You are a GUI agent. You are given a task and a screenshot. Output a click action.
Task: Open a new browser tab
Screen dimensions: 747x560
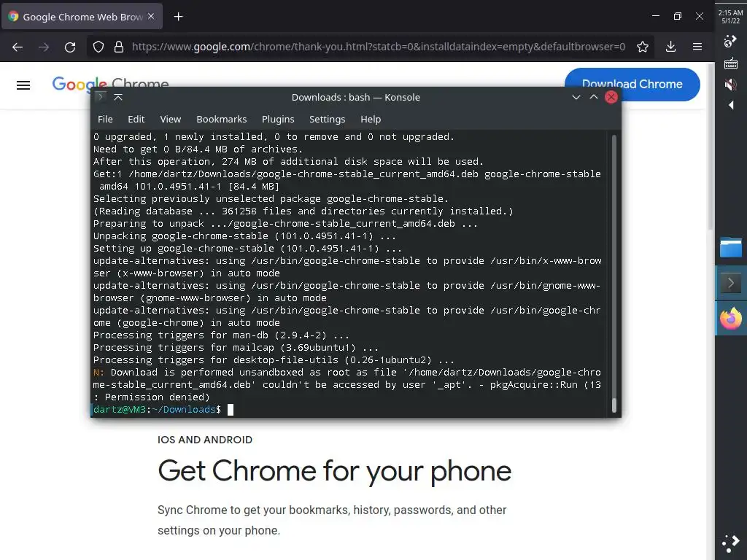click(x=178, y=17)
